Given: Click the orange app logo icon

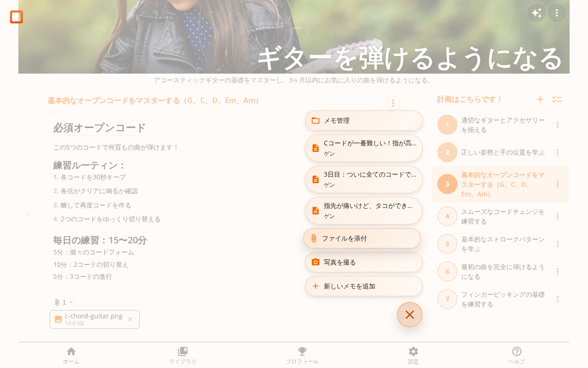Looking at the screenshot, I should click(x=17, y=17).
